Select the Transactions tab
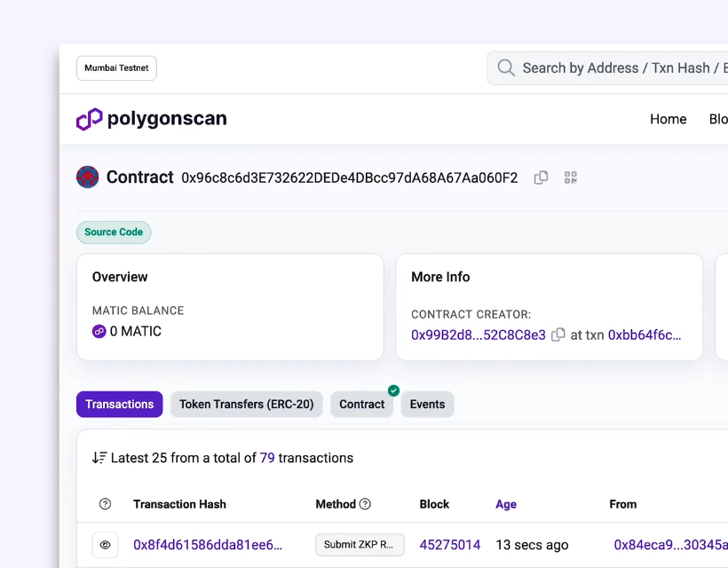This screenshot has width=728, height=568. (119, 404)
